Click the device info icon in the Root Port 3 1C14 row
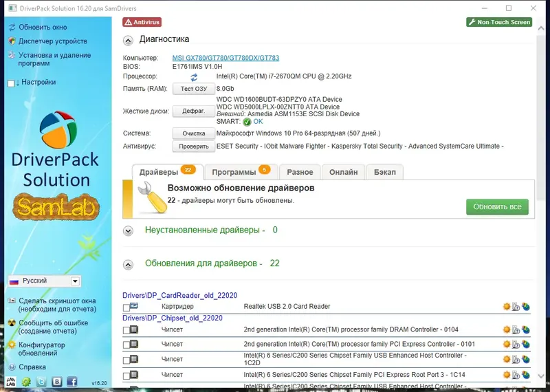Screen dimensions: 550x392 (516, 375)
